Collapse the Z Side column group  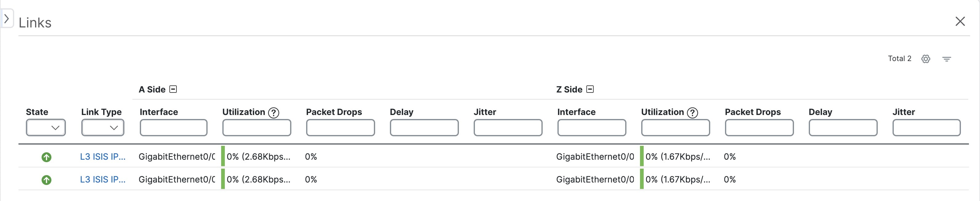pos(590,89)
